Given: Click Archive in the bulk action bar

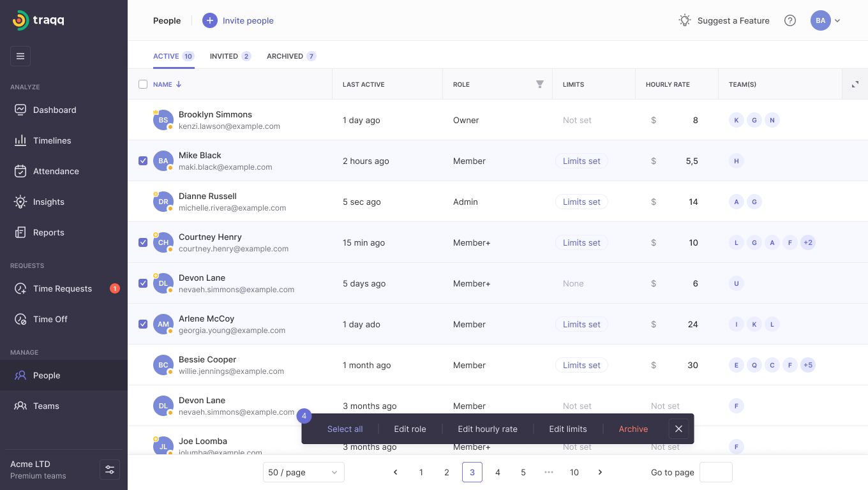Looking at the screenshot, I should pyautogui.click(x=633, y=429).
